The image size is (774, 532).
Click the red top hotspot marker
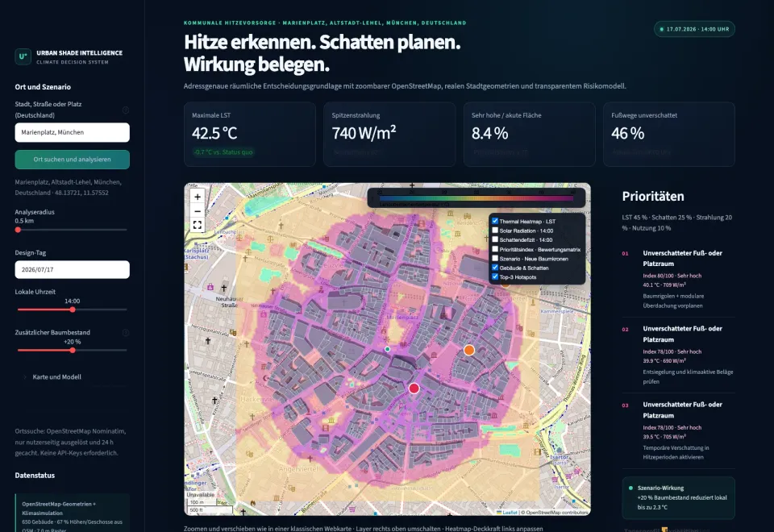point(414,389)
